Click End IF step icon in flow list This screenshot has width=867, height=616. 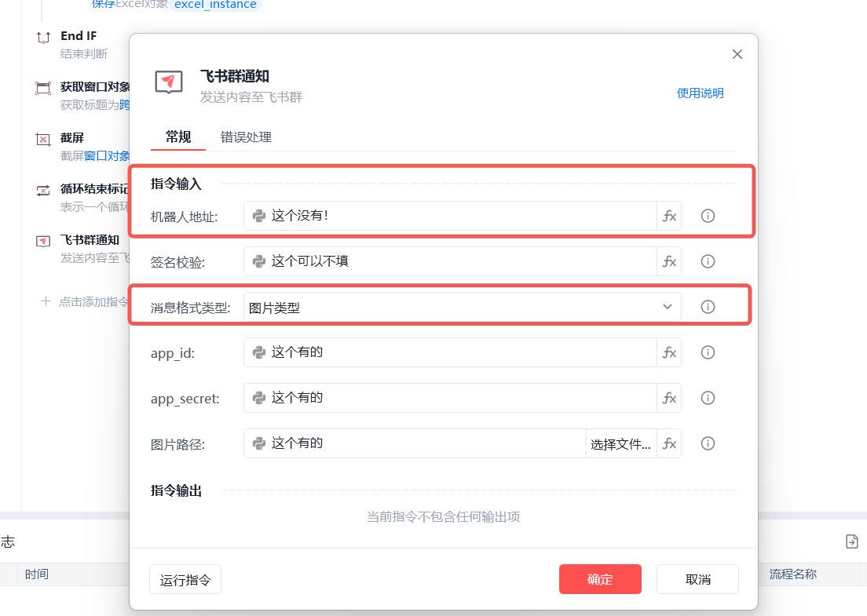[43, 38]
